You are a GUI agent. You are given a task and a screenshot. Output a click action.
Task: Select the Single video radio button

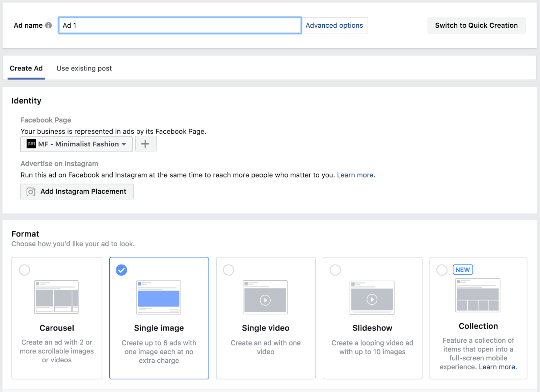tap(228, 270)
